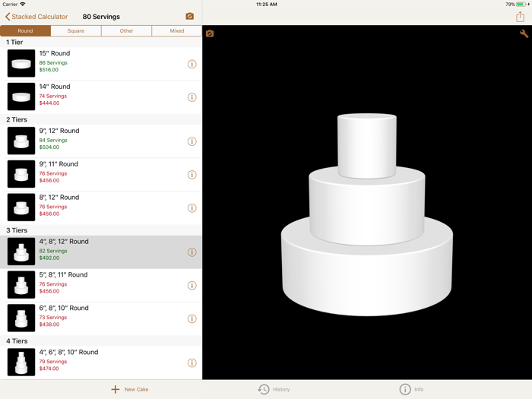Show info for 8", 12" Round cake
The height and width of the screenshot is (399, 532).
[192, 208]
